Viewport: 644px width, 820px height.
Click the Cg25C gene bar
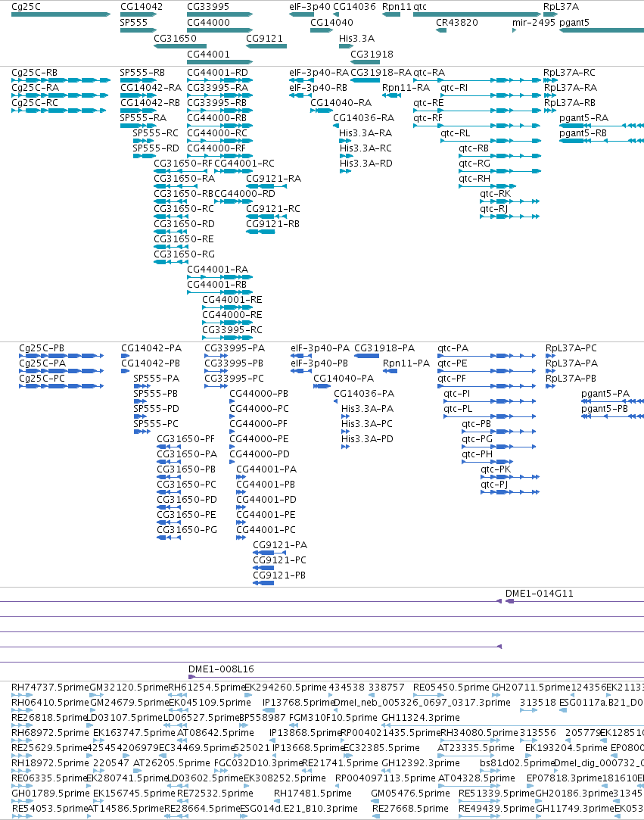coord(61,14)
